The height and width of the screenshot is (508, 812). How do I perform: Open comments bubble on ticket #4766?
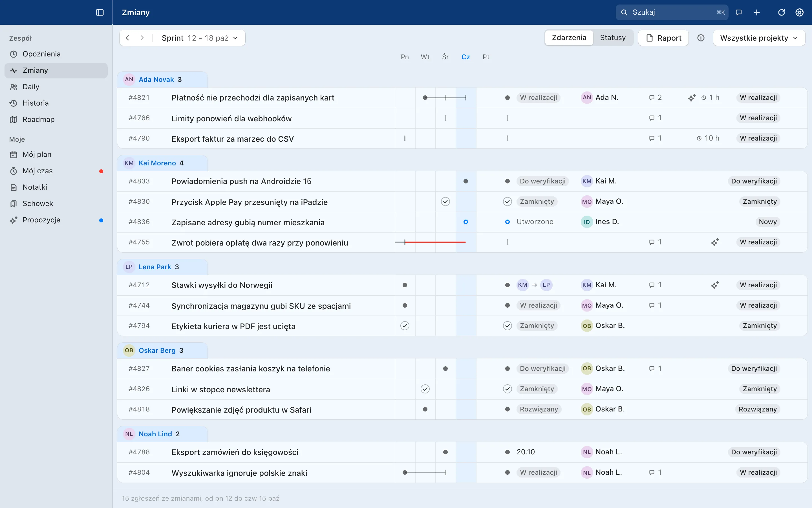(x=655, y=118)
